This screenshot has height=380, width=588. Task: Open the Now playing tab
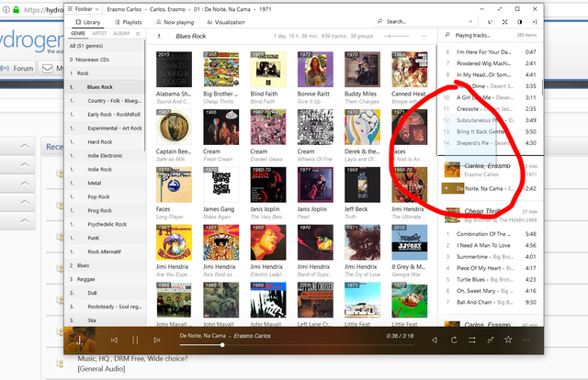[175, 22]
